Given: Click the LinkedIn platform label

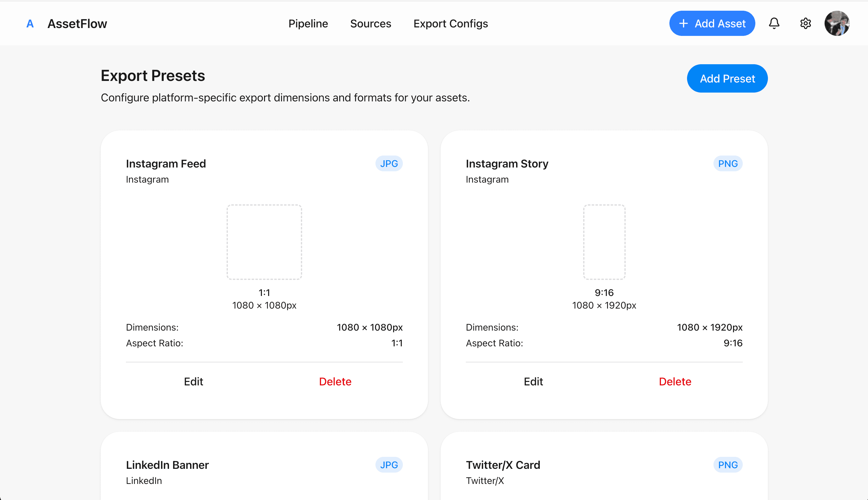Looking at the screenshot, I should [x=144, y=480].
